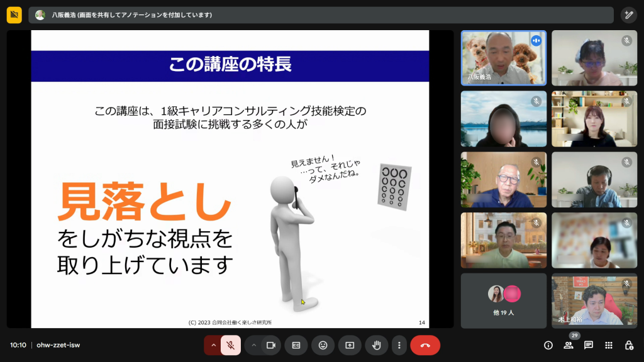
Task: Turn on the camera
Action: [271, 345]
